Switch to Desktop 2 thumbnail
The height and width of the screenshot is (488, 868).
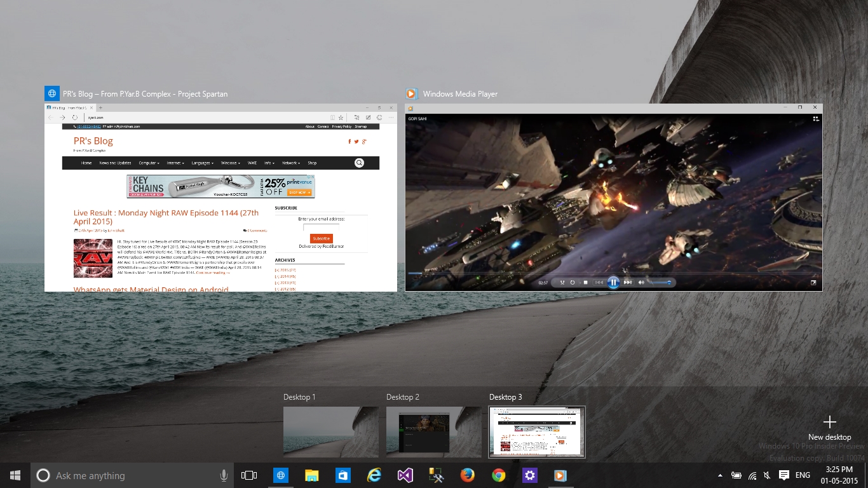[433, 432]
